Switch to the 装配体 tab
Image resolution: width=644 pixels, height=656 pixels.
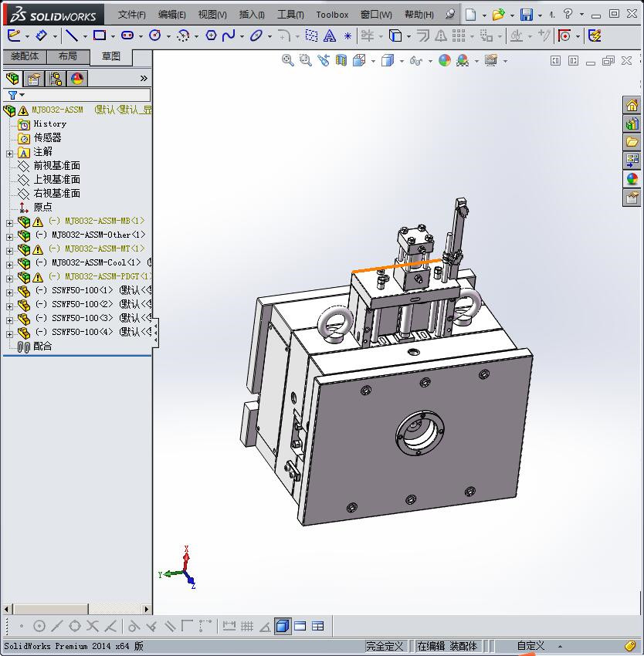pyautogui.click(x=25, y=56)
